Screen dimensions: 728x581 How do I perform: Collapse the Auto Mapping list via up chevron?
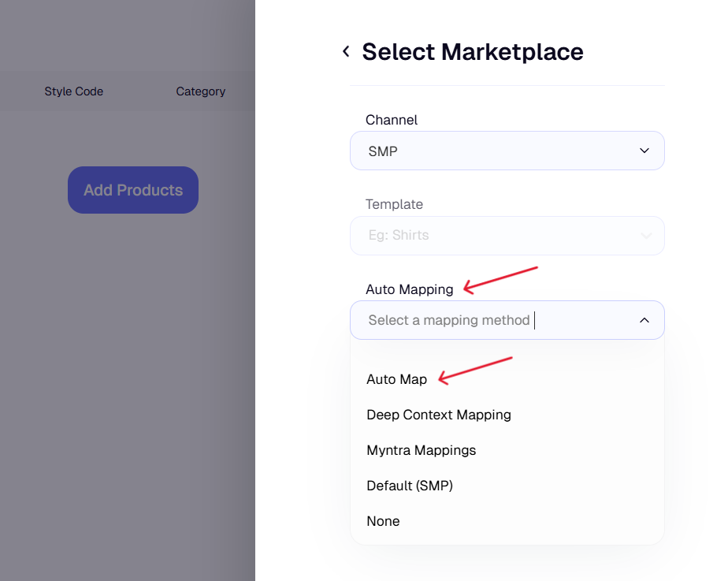(644, 320)
